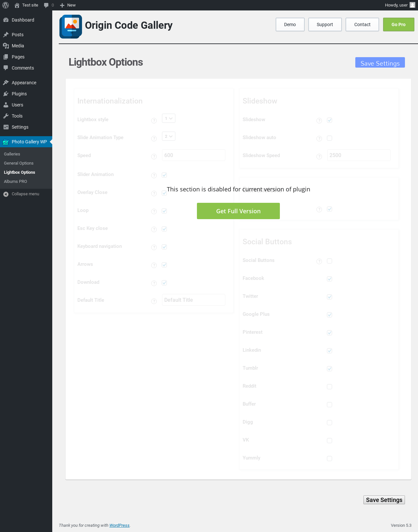Show help for Keyboard navigation
418x532 pixels.
154,248
